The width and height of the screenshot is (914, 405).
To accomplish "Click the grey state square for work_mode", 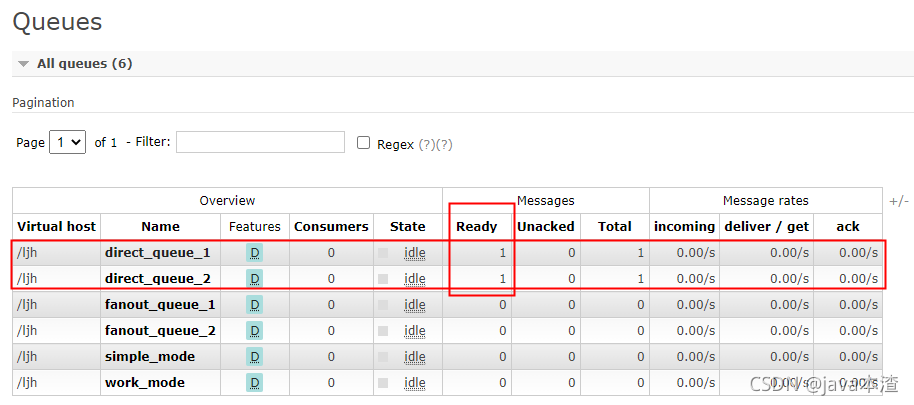I will (383, 382).
